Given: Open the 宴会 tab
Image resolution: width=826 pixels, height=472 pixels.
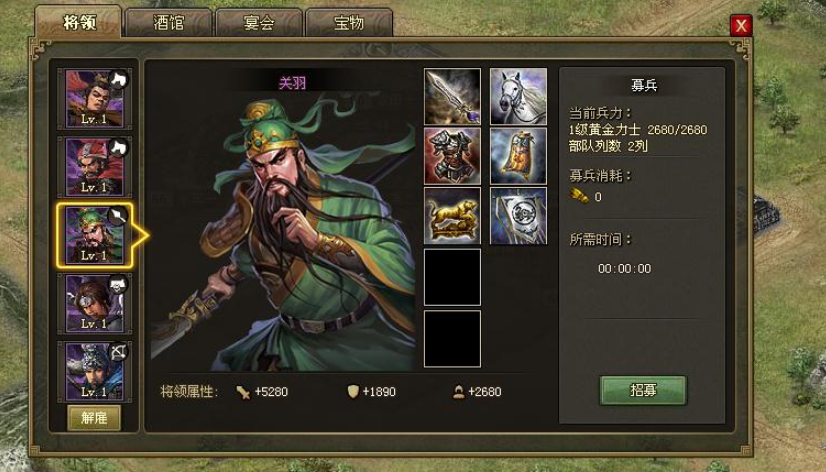Looking at the screenshot, I should 259,23.
